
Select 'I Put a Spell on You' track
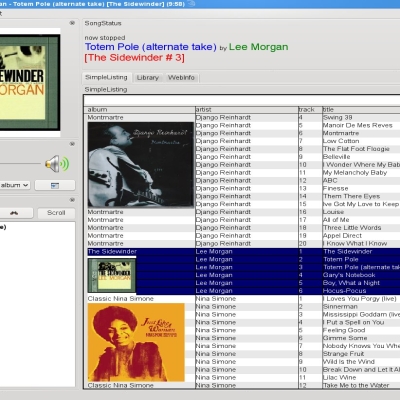click(x=353, y=322)
